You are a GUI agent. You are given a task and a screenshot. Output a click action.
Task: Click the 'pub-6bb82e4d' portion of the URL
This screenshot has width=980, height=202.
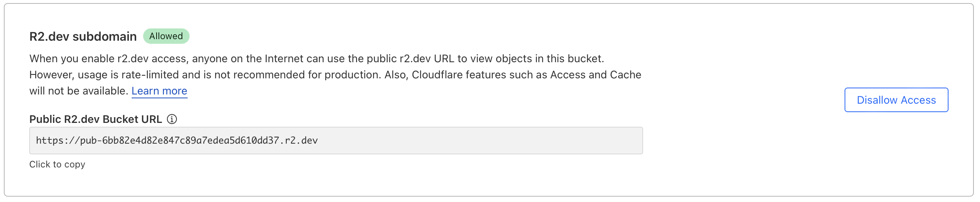tap(119, 141)
